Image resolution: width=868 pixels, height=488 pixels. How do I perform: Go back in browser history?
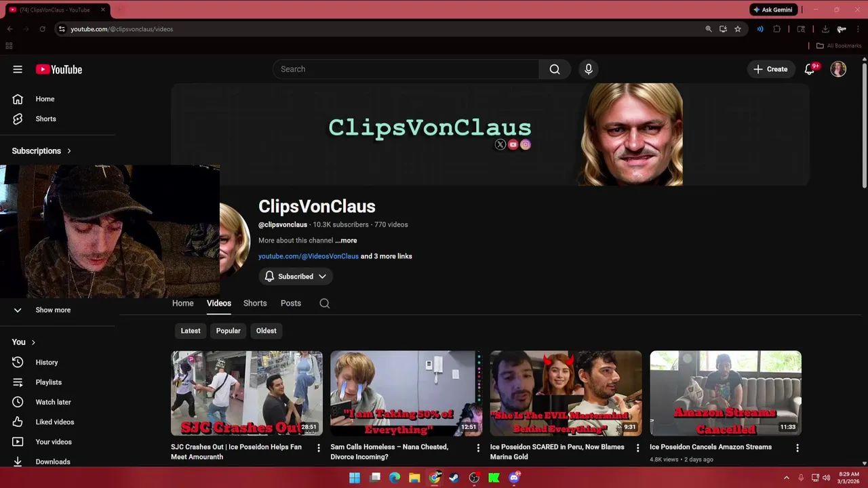[9, 29]
